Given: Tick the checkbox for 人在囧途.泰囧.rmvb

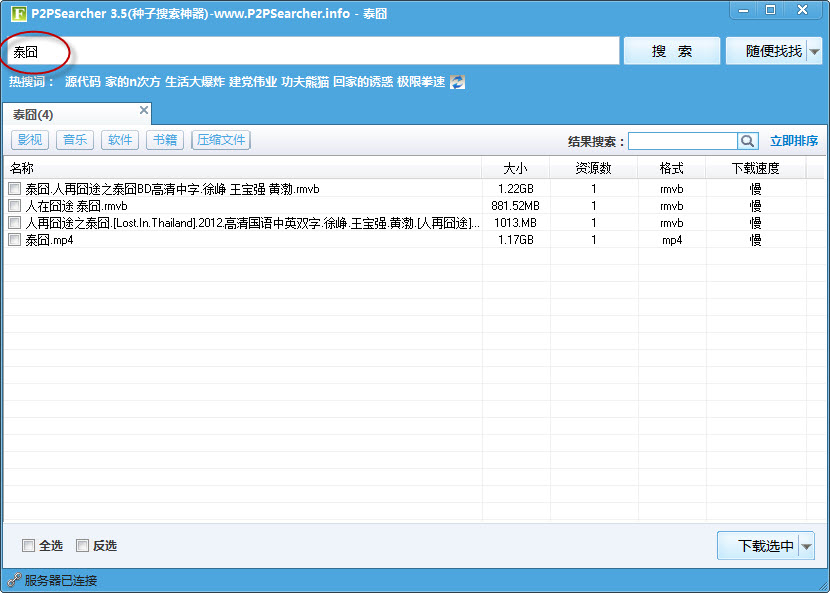Looking at the screenshot, I should tap(14, 206).
